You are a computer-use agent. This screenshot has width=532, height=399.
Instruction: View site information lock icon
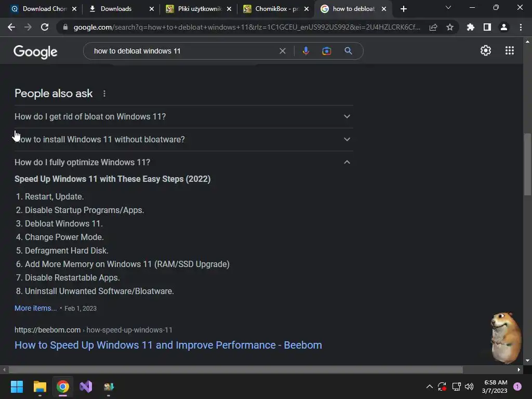[x=65, y=27]
